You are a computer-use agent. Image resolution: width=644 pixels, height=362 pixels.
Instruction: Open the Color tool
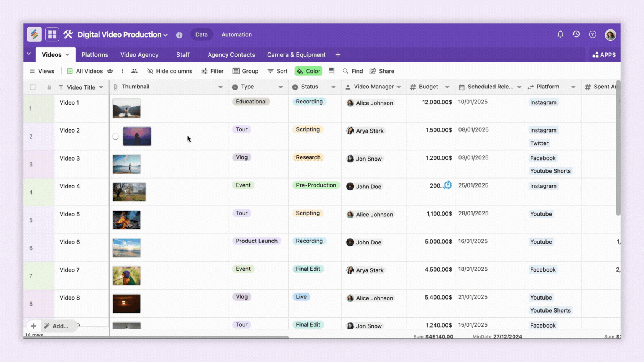pyautogui.click(x=309, y=71)
